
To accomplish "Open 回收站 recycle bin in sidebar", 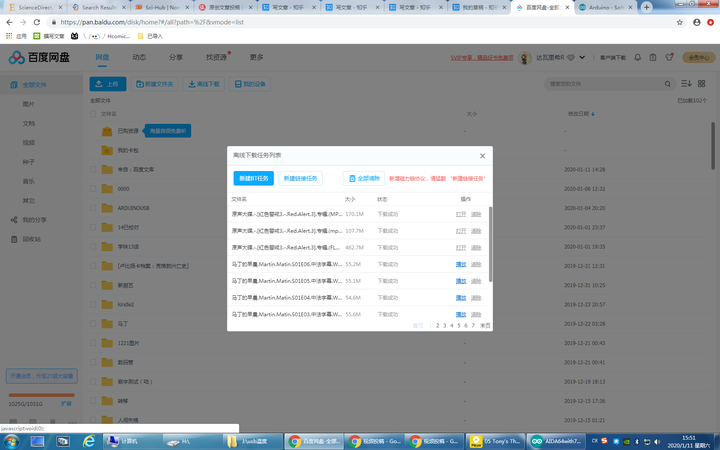I will click(32, 239).
